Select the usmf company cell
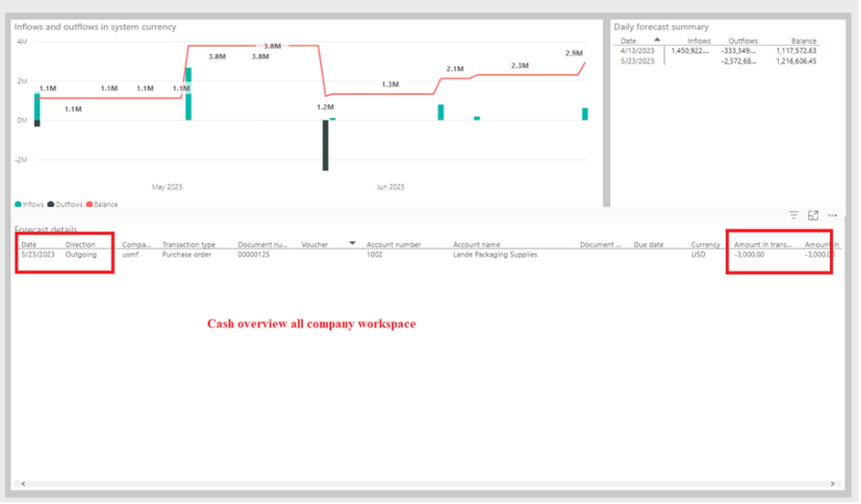The width and height of the screenshot is (861, 504). pyautogui.click(x=130, y=254)
